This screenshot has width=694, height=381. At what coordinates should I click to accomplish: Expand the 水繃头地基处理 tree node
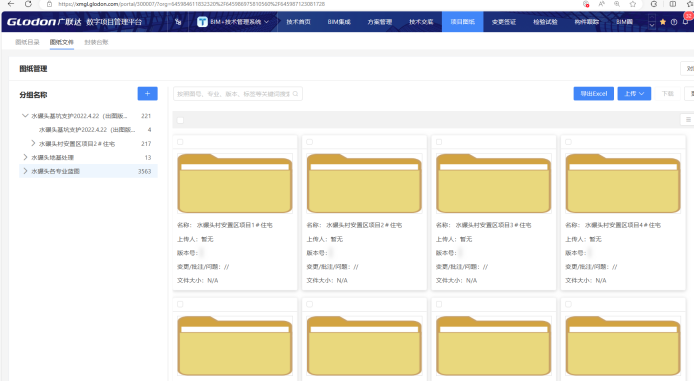click(25, 157)
